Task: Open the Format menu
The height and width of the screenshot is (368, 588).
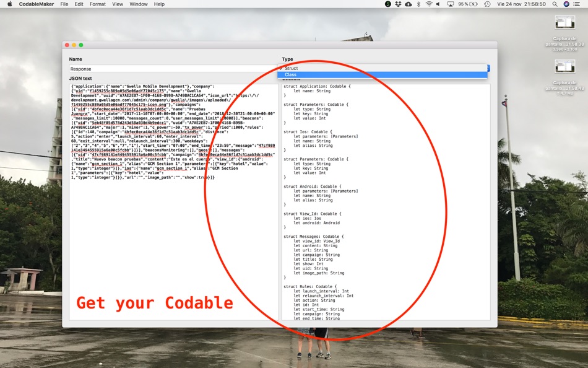Action: 98,4
